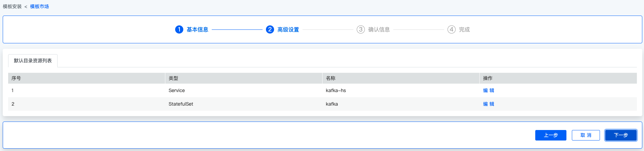Click the 模板安装 breadcrumb text
This screenshot has width=644, height=151.
(x=12, y=6)
